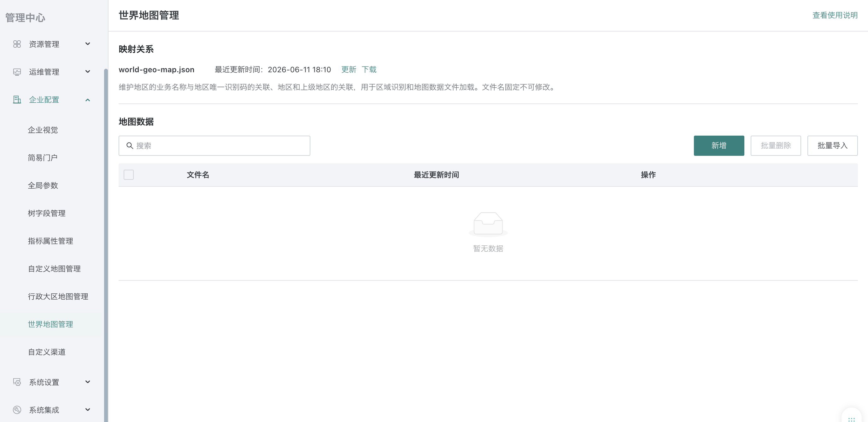The height and width of the screenshot is (422, 868).
Task: Click the 更新 link for world-geo-map.json
Action: coord(349,69)
